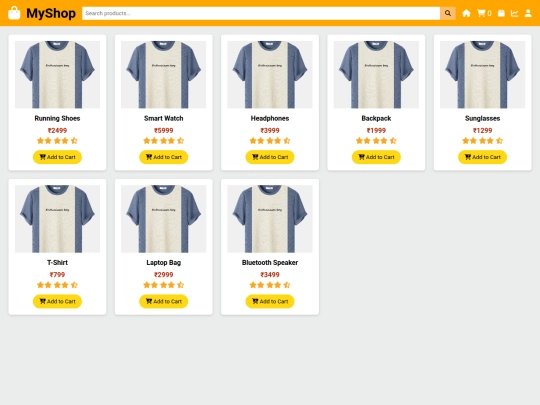Click the ₹2499 price text

(57, 131)
